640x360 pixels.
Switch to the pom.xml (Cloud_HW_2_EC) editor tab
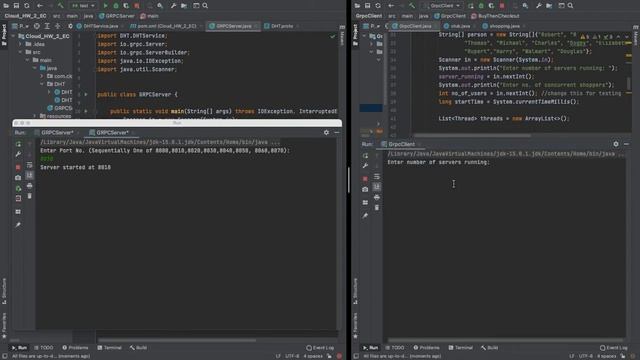coord(166,26)
